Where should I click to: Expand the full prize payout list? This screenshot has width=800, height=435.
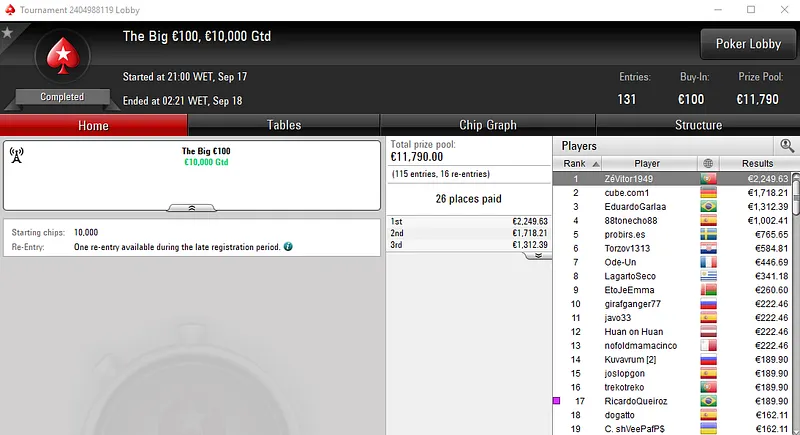coord(538,255)
